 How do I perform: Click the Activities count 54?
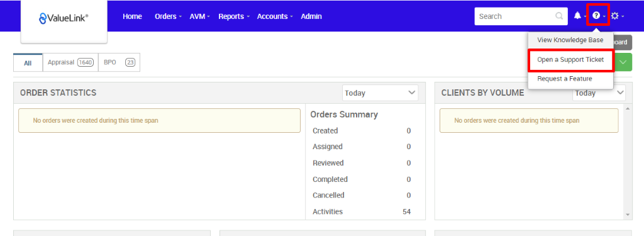407,211
